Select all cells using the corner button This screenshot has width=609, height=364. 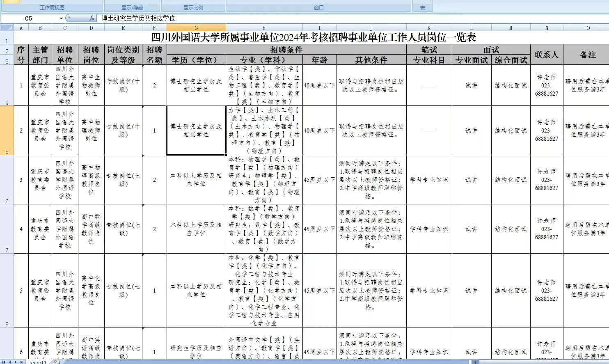[x=7, y=28]
